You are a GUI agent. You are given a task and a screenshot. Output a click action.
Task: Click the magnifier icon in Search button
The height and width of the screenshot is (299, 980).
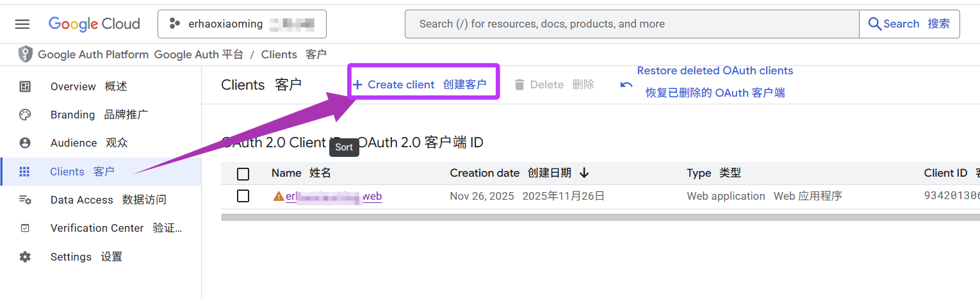[x=874, y=24]
